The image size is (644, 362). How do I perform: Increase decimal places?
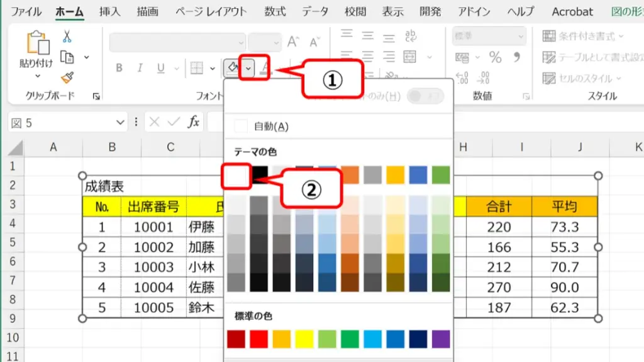[x=462, y=77]
